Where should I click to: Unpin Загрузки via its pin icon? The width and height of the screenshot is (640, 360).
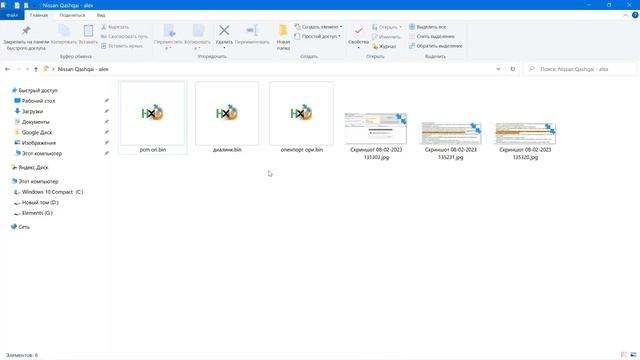(x=107, y=111)
